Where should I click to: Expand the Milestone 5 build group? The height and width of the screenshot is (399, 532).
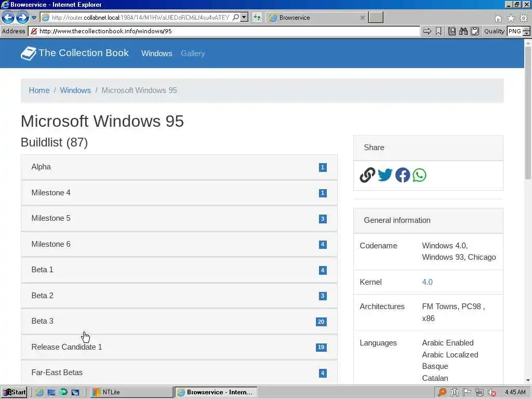click(x=179, y=219)
